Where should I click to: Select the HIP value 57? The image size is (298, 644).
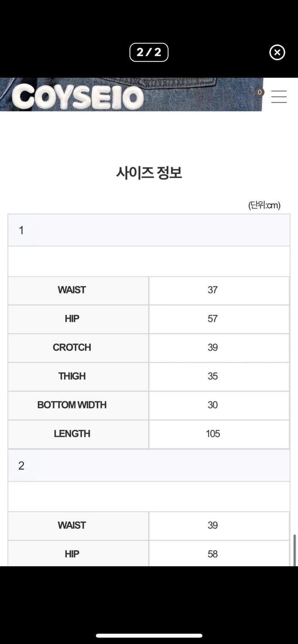(x=212, y=319)
